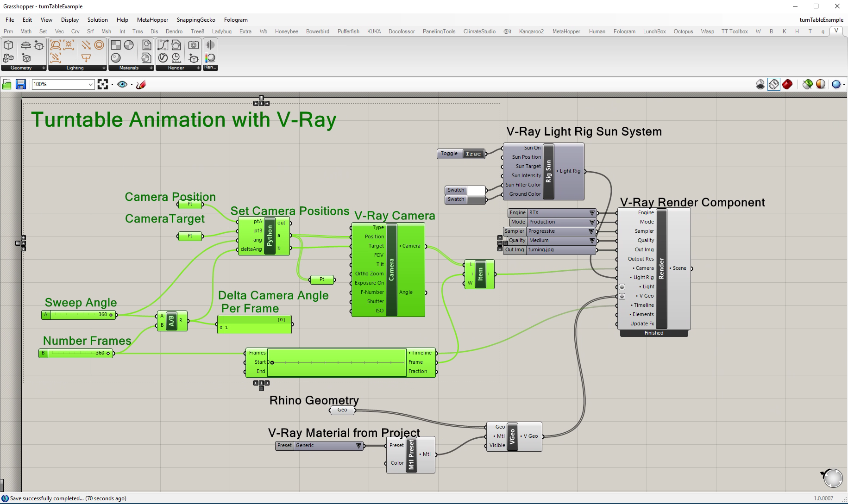Click the material-from-file document icon

point(146,45)
